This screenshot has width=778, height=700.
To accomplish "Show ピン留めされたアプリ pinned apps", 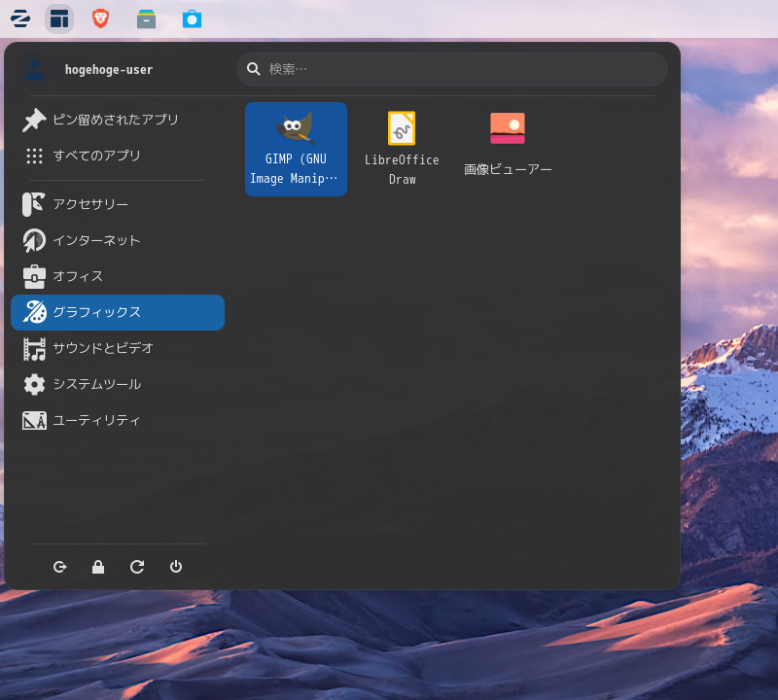I will tap(118, 120).
